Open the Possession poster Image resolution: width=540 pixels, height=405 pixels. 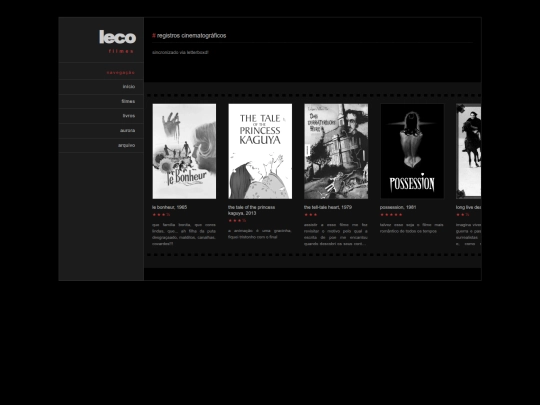click(x=412, y=151)
